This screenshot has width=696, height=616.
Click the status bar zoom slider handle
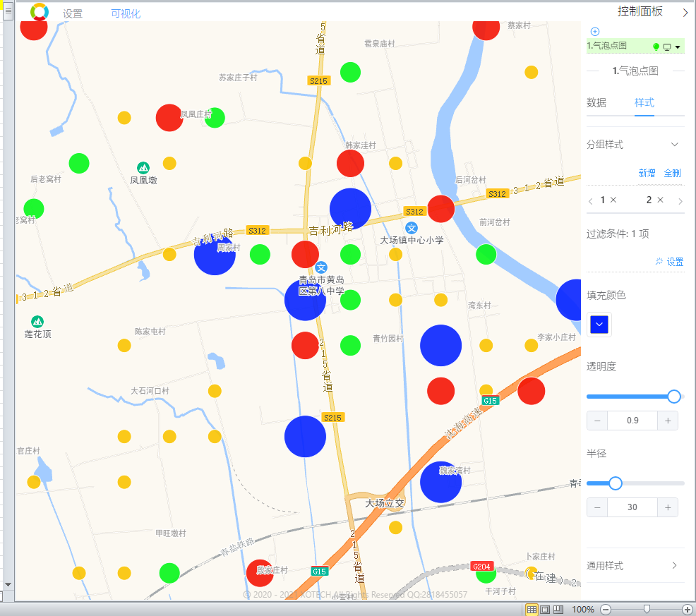[647, 610]
